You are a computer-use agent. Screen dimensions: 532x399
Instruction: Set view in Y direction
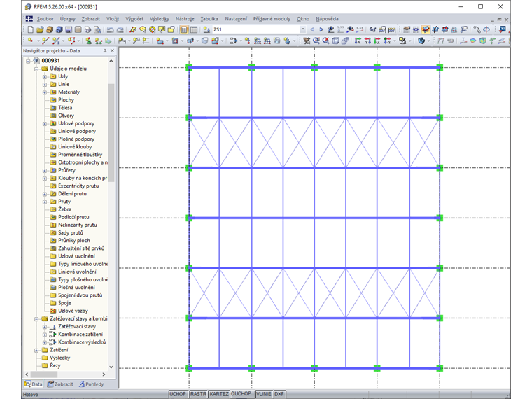367,41
